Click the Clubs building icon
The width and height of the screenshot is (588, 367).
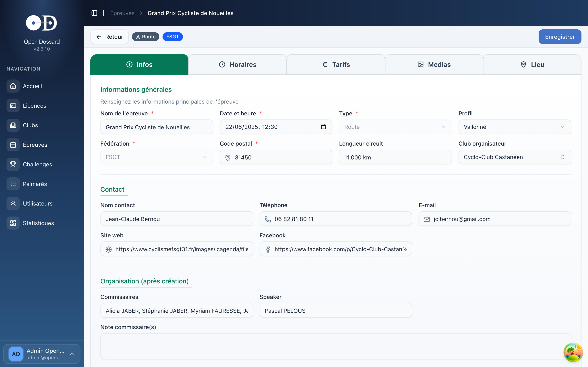(13, 125)
